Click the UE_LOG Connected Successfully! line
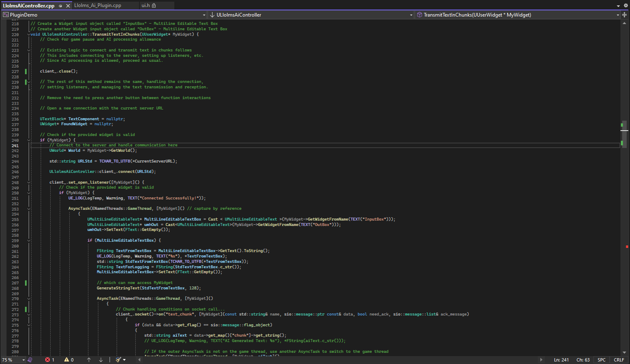Screen dimensions: 630x364 point(137,198)
